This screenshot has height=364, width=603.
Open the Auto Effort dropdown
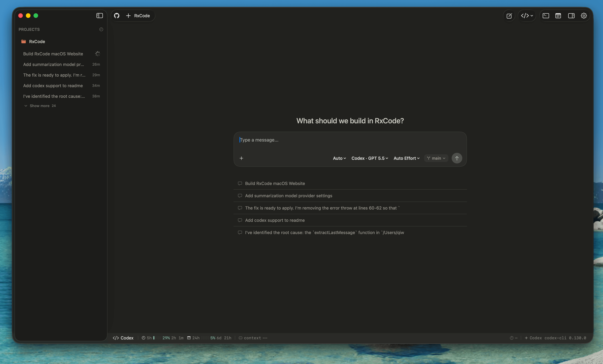406,158
